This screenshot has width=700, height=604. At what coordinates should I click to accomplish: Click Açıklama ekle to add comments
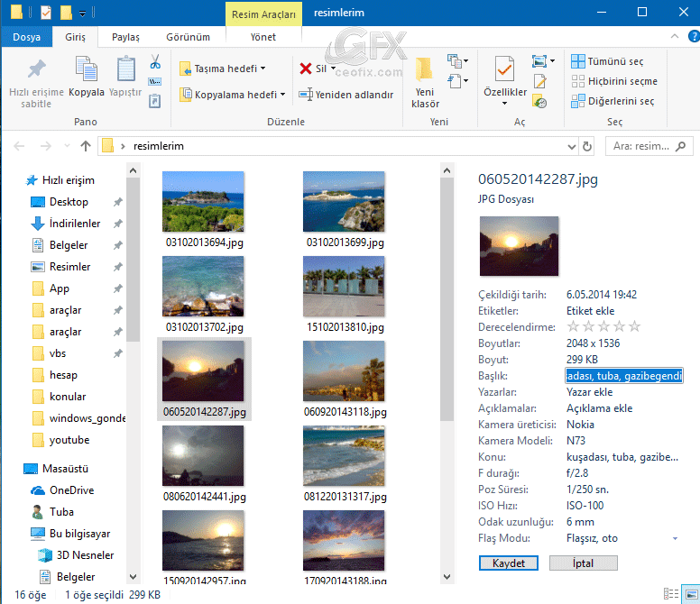(600, 408)
